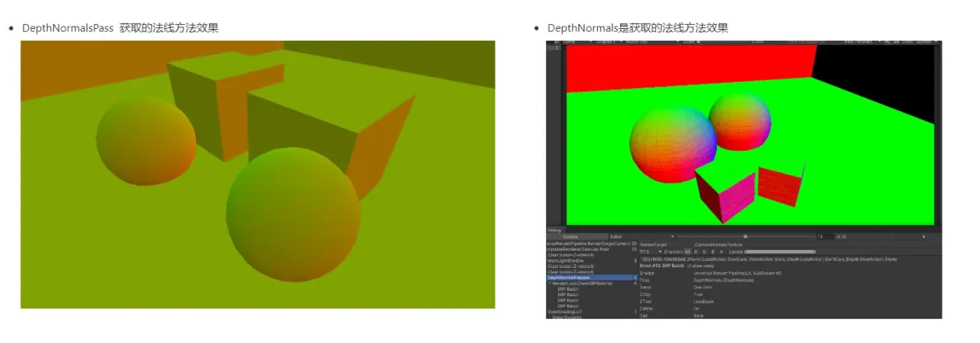The image size is (980, 343).
Task: Click the event number field showing 13
Action: click(x=825, y=237)
